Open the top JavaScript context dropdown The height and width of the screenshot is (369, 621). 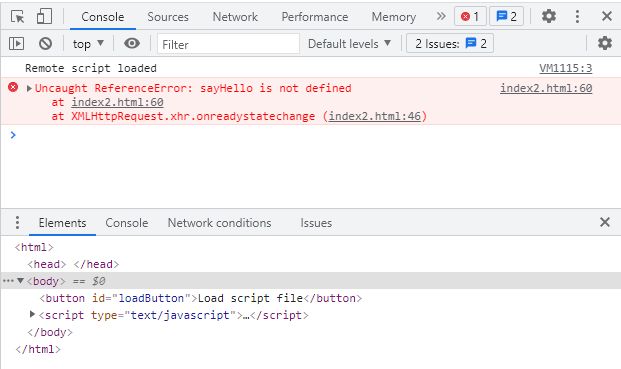pyautogui.click(x=88, y=44)
